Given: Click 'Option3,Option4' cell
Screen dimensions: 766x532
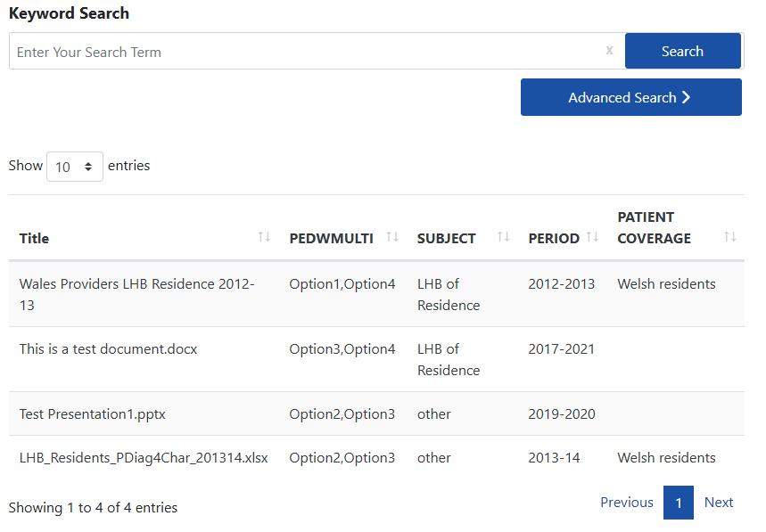Looking at the screenshot, I should tap(342, 349).
